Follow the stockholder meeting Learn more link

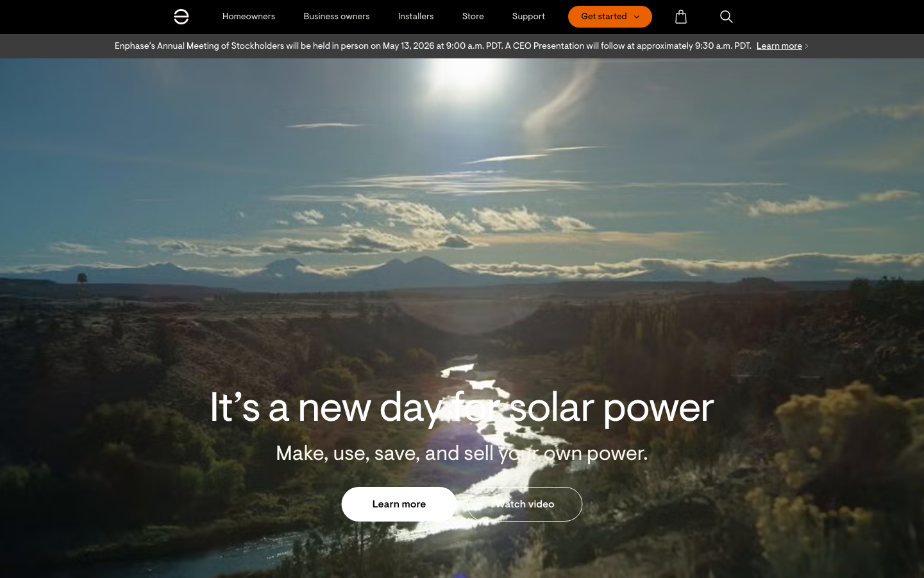click(x=779, y=46)
